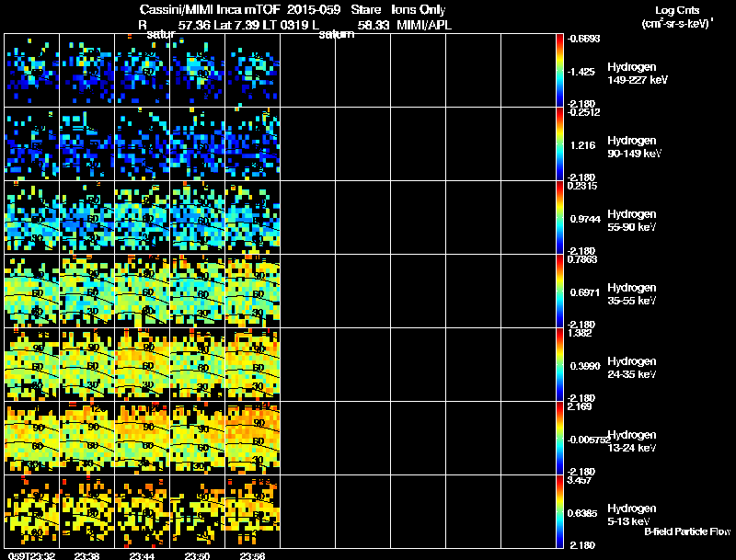The image size is (736, 560).
Task: Select the first 149-227 keV panel at 059T23:32
Action: pyautogui.click(x=32, y=71)
